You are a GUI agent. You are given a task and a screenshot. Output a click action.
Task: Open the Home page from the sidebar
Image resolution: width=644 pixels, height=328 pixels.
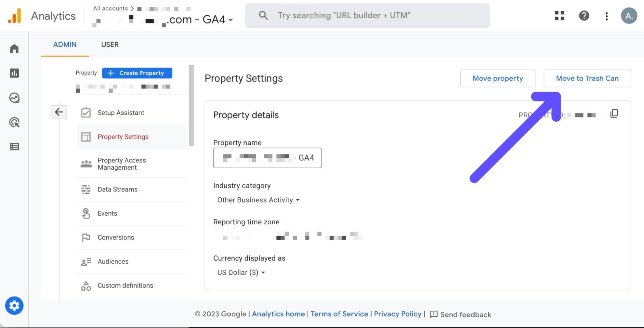click(x=14, y=48)
